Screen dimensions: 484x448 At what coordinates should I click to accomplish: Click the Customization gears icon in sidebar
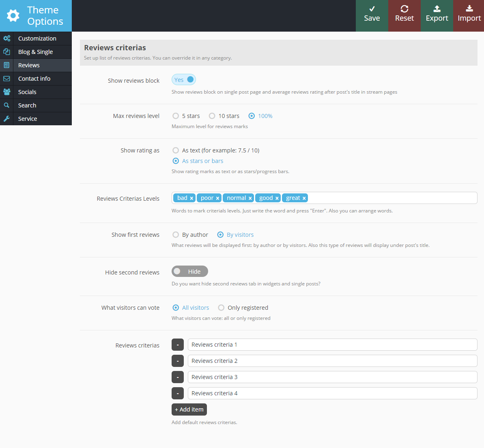(6, 39)
